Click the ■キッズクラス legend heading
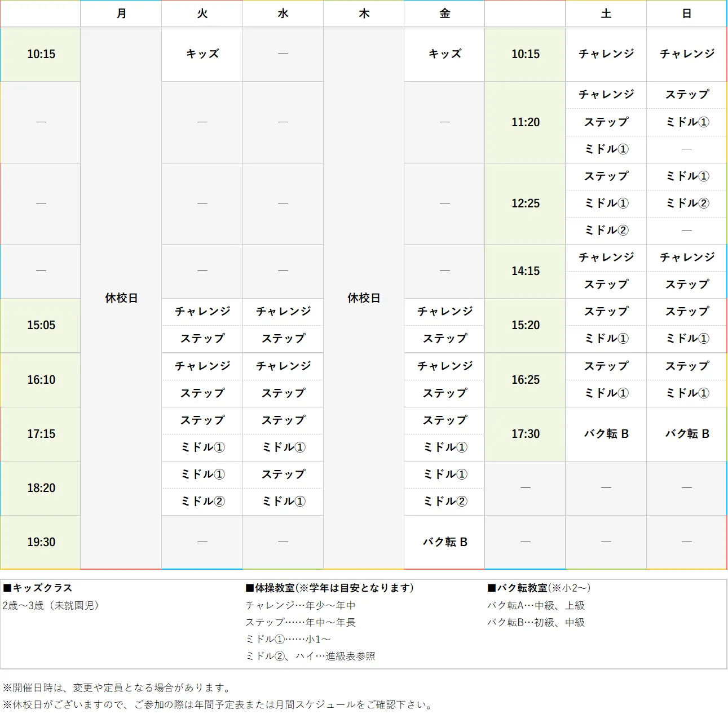The image size is (728, 714). coord(37,588)
